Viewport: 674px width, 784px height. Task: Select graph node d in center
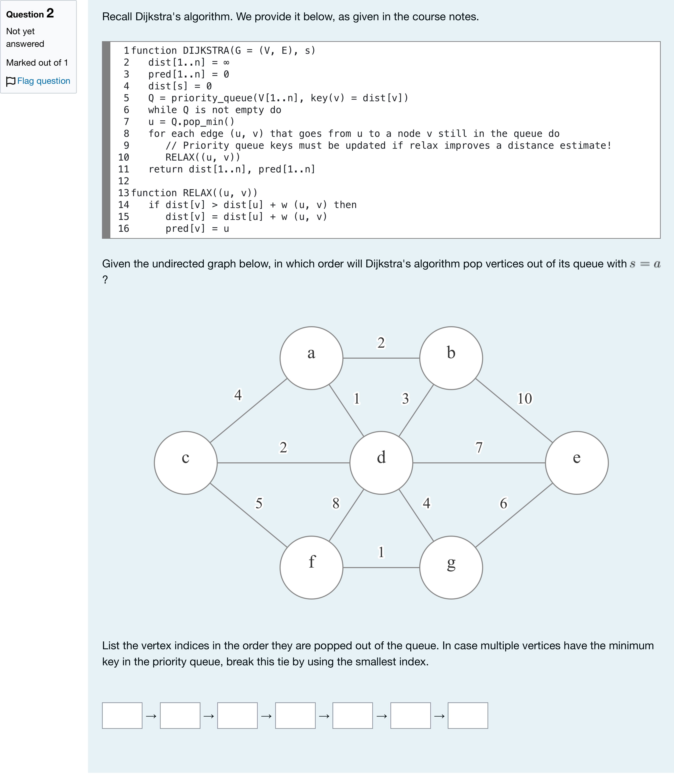(381, 463)
